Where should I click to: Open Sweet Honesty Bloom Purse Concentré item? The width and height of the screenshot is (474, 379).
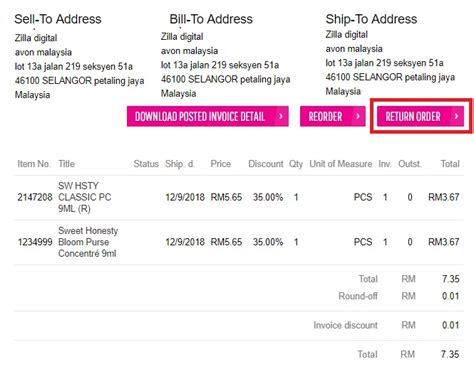click(x=88, y=242)
